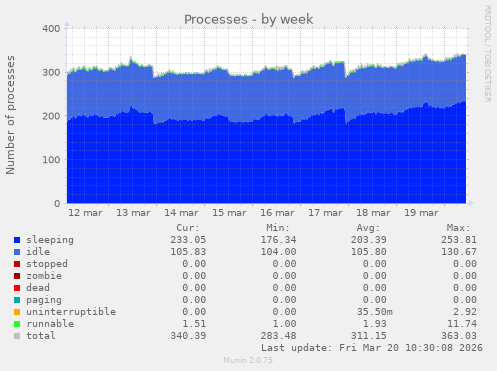Click the '15 mar' x-axis label
The height and width of the screenshot is (371, 497).
(229, 213)
